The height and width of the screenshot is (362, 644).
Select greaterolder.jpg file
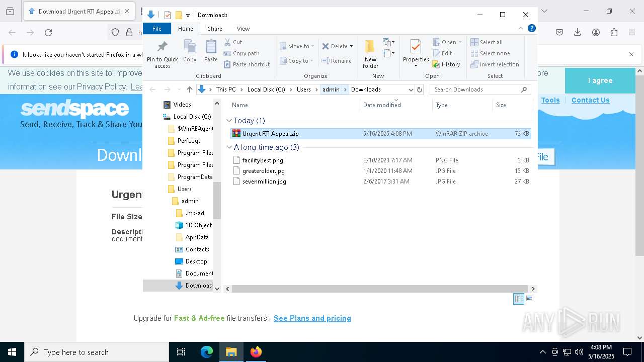point(380,171)
